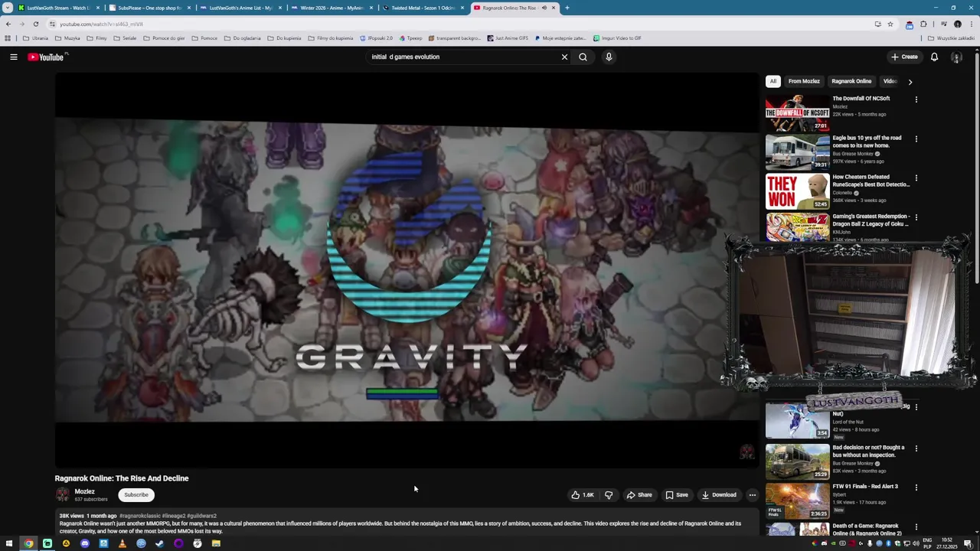This screenshot has height=551, width=980.
Task: Like the video (1.6K thumbs up)
Action: click(583, 495)
